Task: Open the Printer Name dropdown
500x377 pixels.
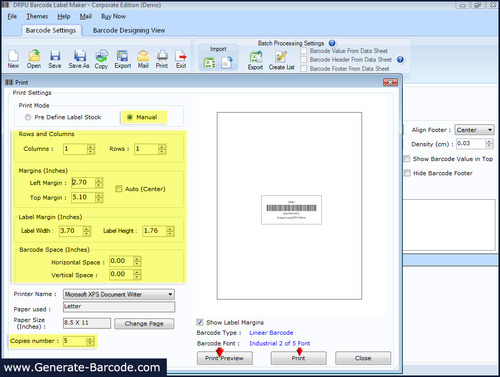Action: (x=119, y=294)
